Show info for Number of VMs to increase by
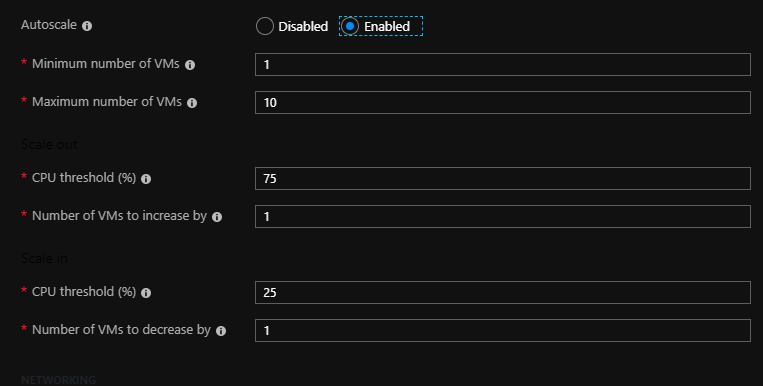 [217, 217]
